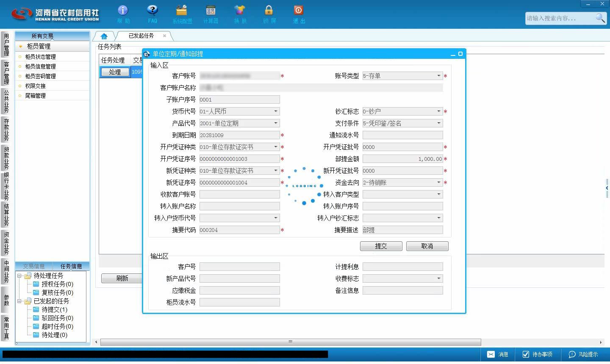This screenshot has width=610, height=364.
Task: Click the 收款客户账号 field
Action: (239, 194)
